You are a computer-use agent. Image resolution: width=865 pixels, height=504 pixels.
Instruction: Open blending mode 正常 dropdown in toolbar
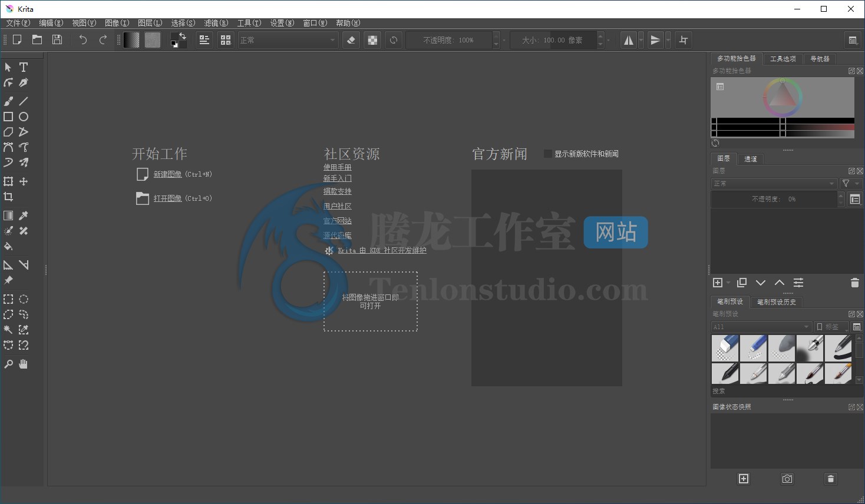coord(288,40)
